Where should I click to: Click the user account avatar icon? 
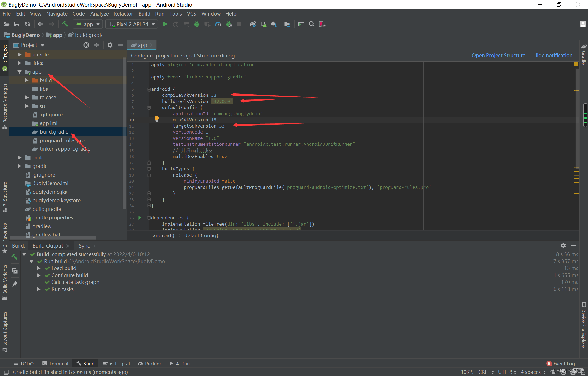click(x=583, y=24)
